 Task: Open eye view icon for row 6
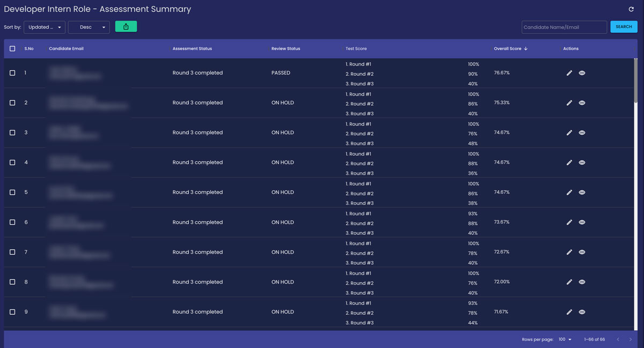click(x=582, y=222)
